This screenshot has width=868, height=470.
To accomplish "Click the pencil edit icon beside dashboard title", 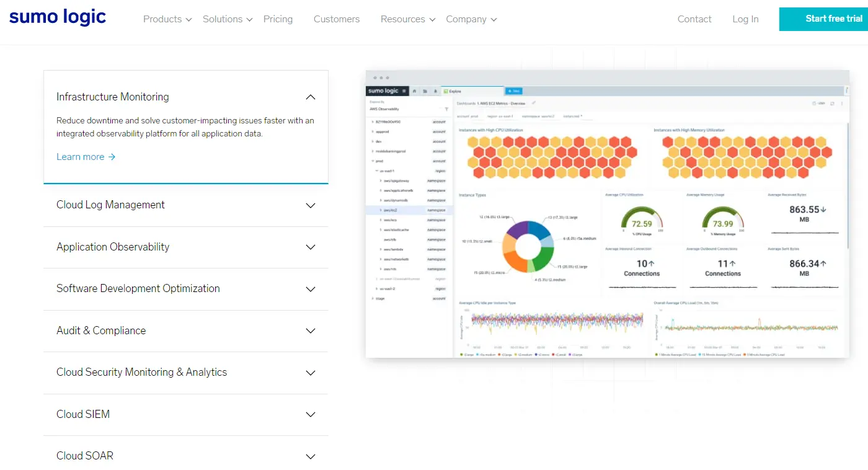I will (534, 103).
